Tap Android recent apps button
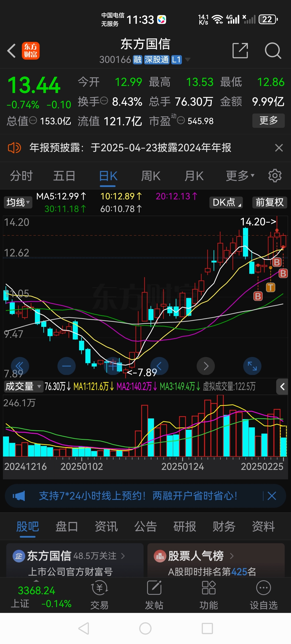Screen dimensions: 291x644 (207, 628)
